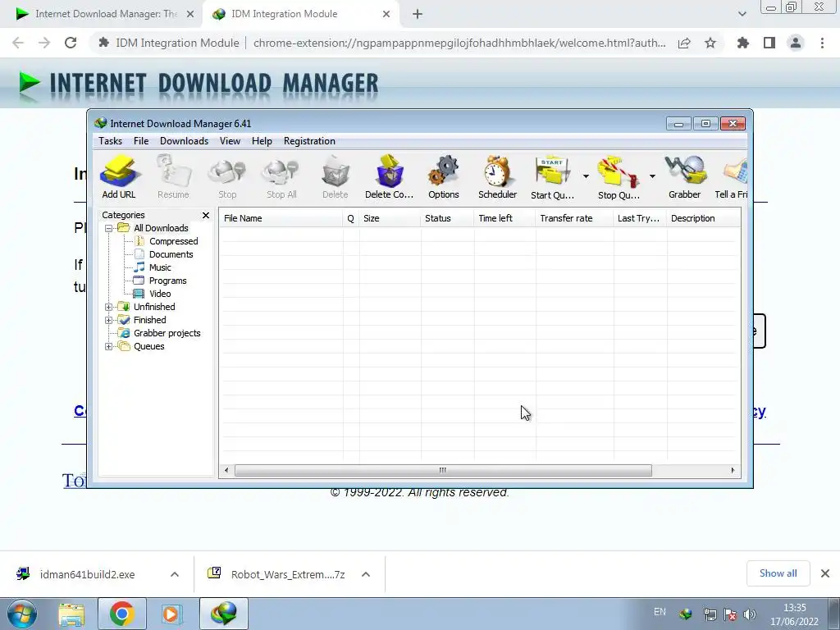Open the Grabber tool icon
This screenshot has height=630, width=840.
click(685, 177)
